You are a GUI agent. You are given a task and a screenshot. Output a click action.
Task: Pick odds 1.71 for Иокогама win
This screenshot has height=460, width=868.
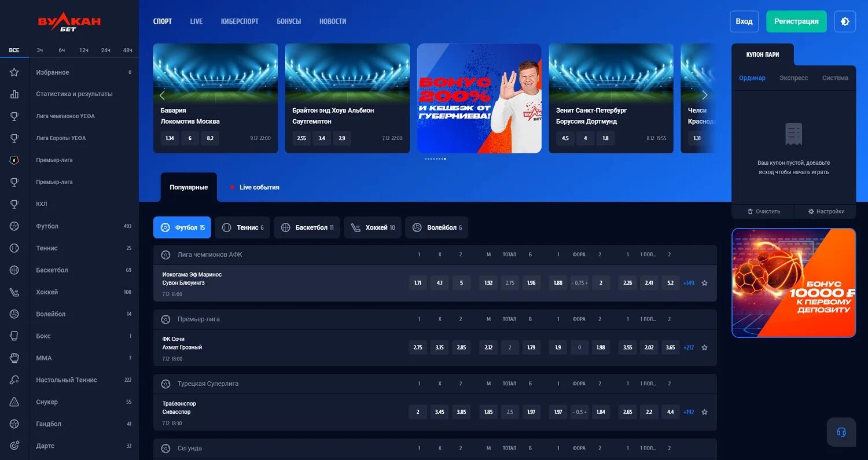(418, 283)
